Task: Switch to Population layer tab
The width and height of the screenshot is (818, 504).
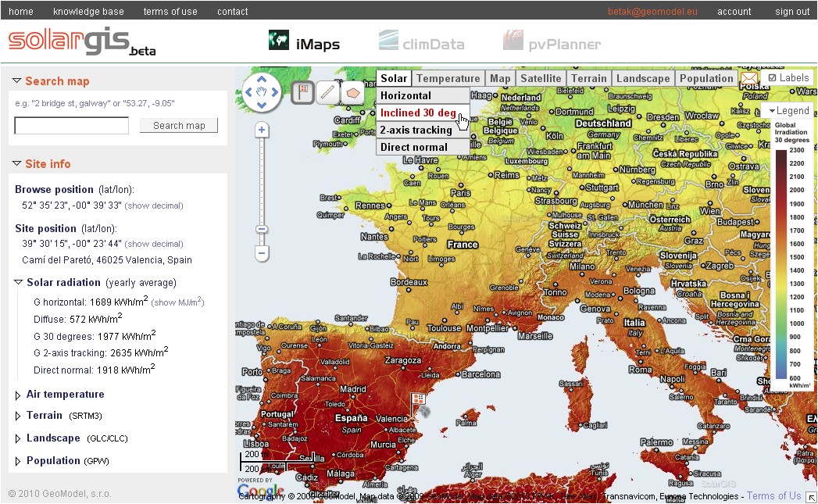Action: click(x=706, y=78)
